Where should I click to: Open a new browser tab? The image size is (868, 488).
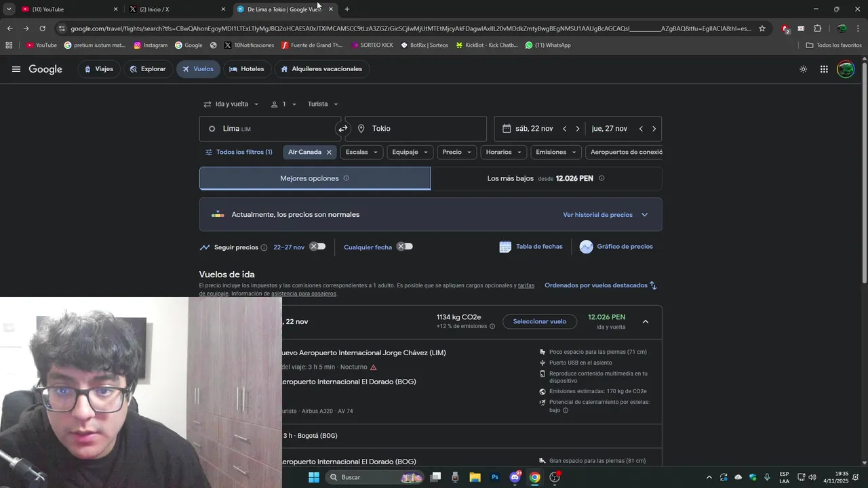click(x=347, y=9)
